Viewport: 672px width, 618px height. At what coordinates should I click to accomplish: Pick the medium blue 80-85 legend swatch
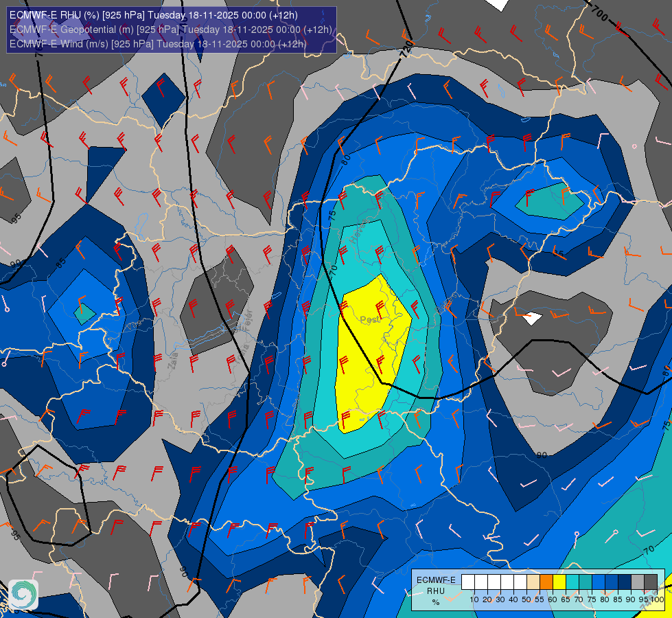point(612,582)
